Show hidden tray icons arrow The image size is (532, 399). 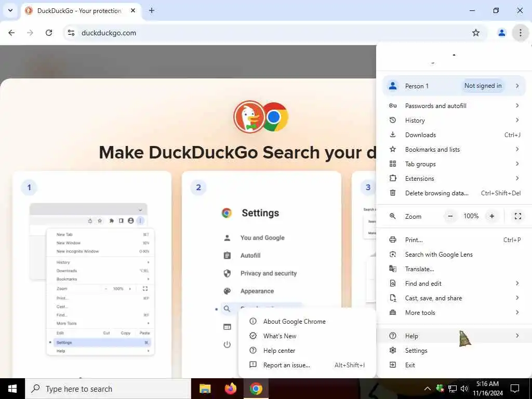427,389
